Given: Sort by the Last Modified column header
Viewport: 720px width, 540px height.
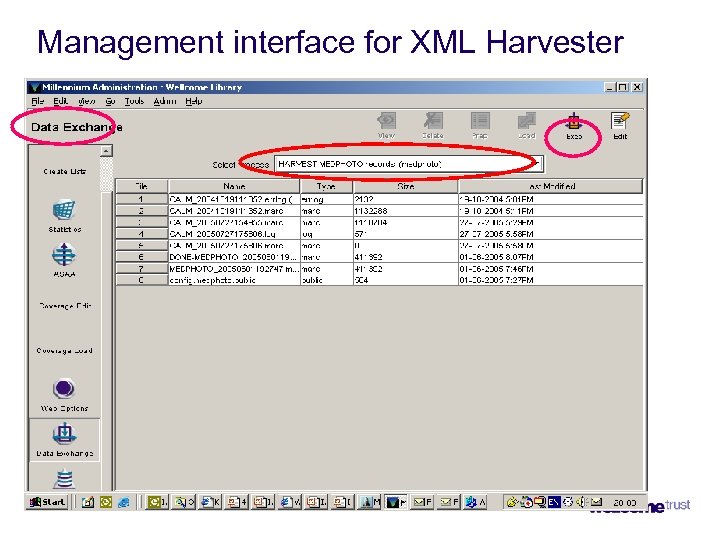Looking at the screenshot, I should coord(550,186).
